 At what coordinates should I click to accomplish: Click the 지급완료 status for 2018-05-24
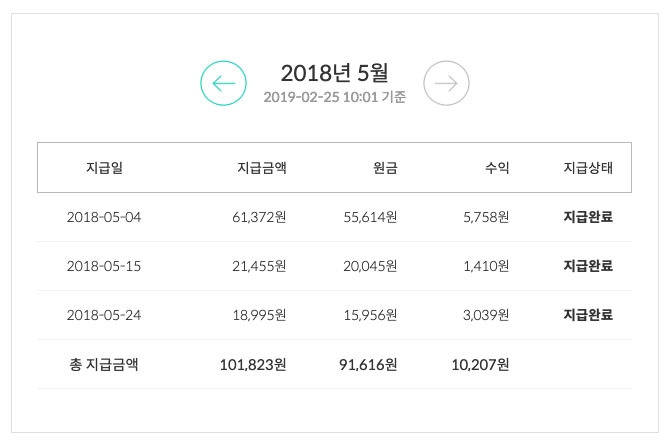pyautogui.click(x=588, y=315)
